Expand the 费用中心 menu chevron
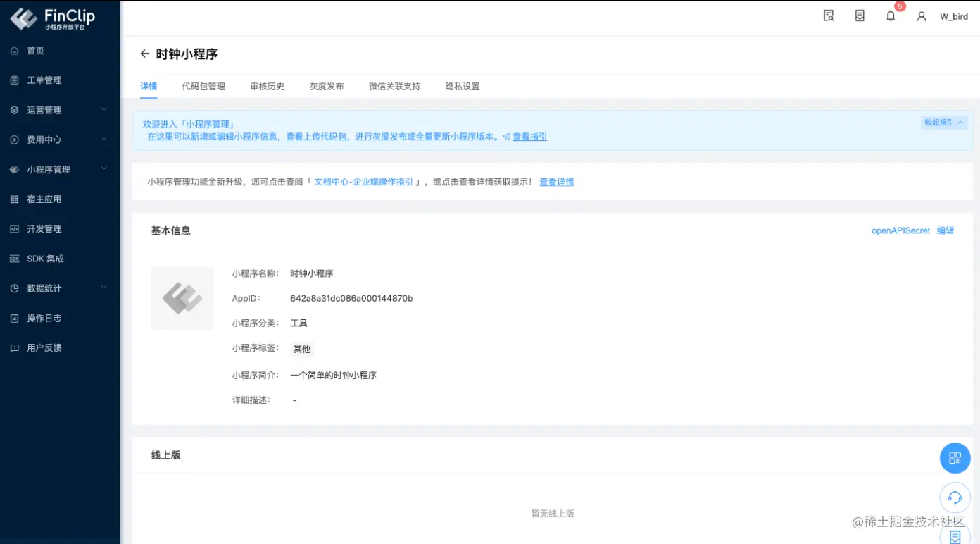The width and height of the screenshot is (980, 544). point(104,139)
